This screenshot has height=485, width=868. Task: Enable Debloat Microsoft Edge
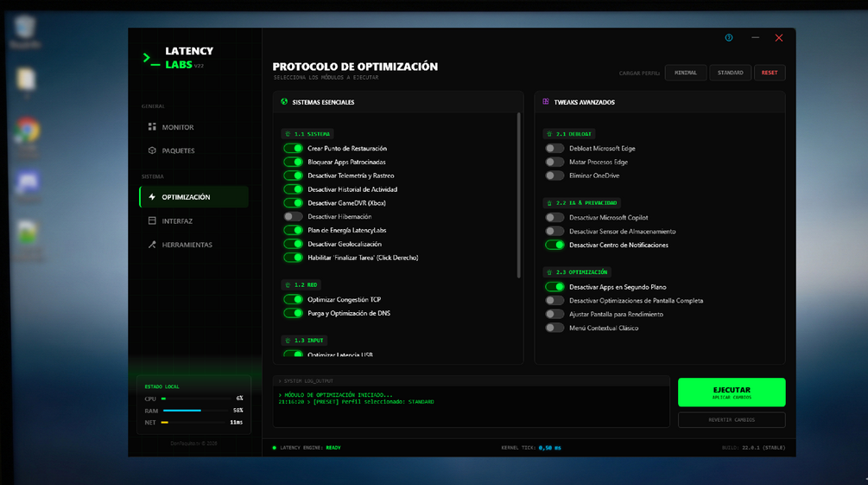click(554, 149)
